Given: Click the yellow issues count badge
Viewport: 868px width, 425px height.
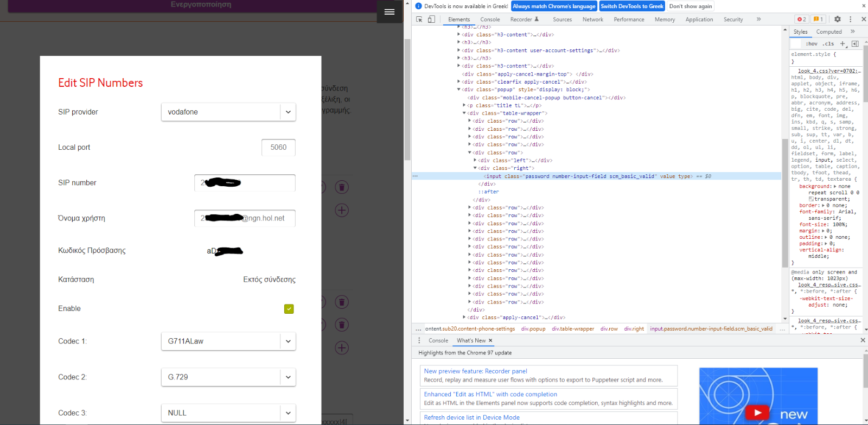Looking at the screenshot, I should tap(818, 19).
